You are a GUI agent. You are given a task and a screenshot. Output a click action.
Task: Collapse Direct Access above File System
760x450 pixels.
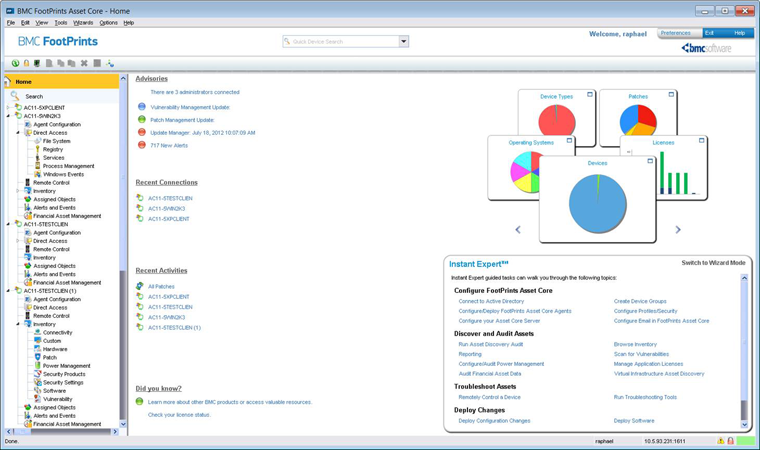18,132
